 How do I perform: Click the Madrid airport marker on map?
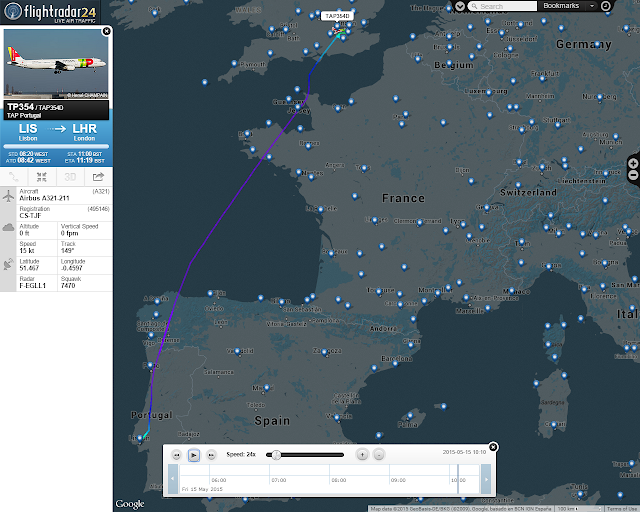point(267,387)
